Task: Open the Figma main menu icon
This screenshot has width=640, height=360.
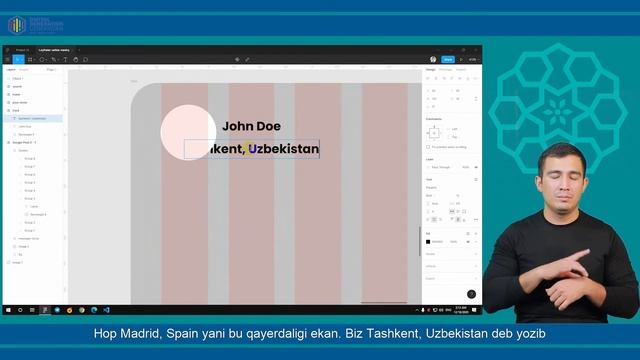Action: pyautogui.click(x=7, y=60)
